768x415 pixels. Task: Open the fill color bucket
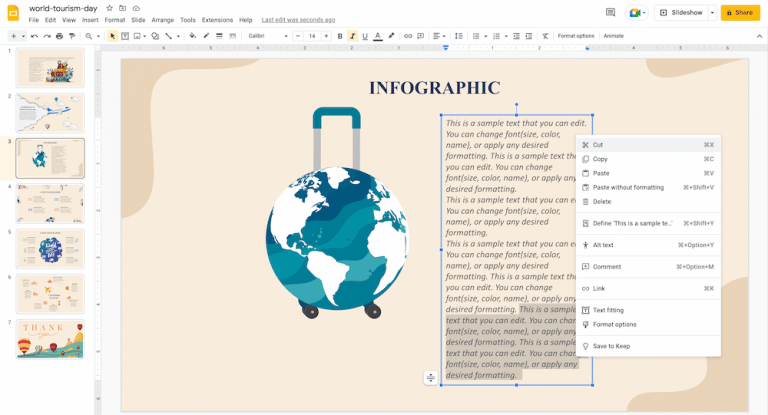tap(192, 36)
